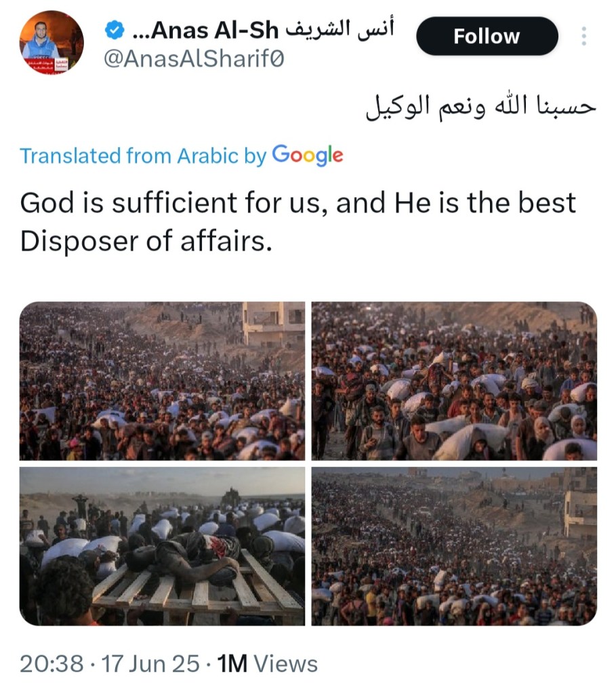Screen dimensions: 616x693
Task: Open top-right photo of people carrying sacks
Action: click(x=454, y=381)
